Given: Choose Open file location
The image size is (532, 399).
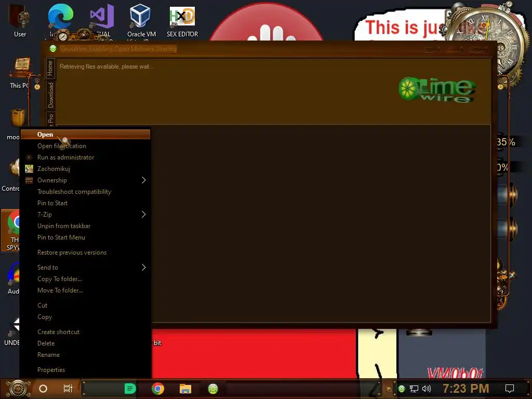Looking at the screenshot, I should point(85,146).
